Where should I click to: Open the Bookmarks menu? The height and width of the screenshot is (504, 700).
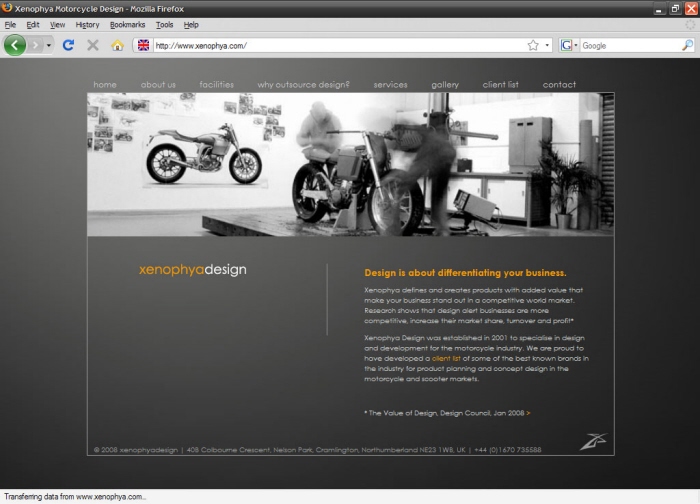127,24
